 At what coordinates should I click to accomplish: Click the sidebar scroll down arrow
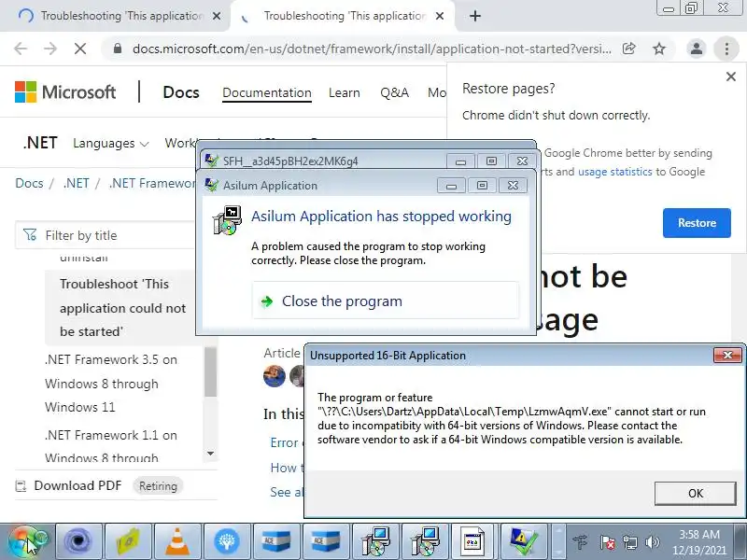211,454
